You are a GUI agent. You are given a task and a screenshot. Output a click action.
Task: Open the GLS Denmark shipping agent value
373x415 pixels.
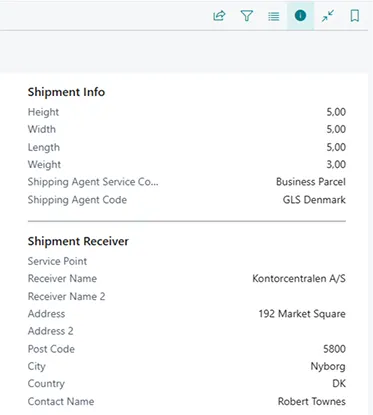coord(314,200)
